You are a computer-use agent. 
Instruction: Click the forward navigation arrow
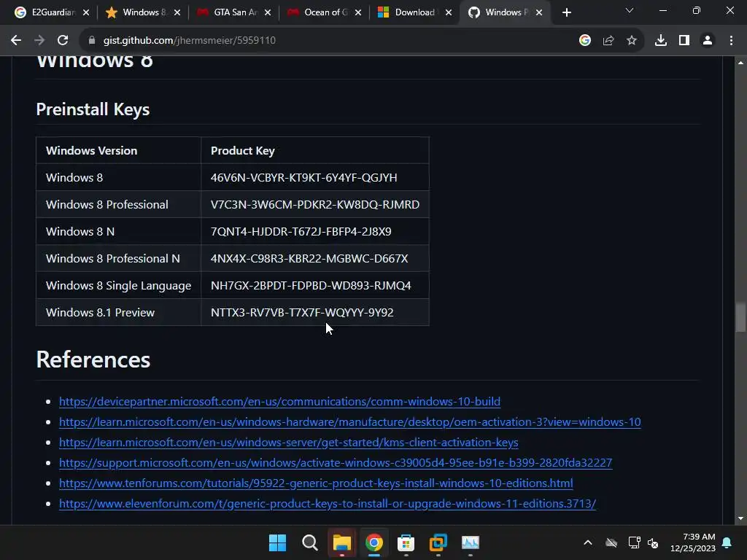(39, 41)
